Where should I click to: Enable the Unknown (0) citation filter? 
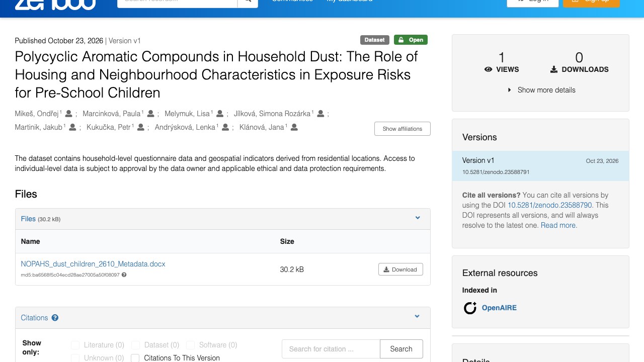click(x=75, y=358)
